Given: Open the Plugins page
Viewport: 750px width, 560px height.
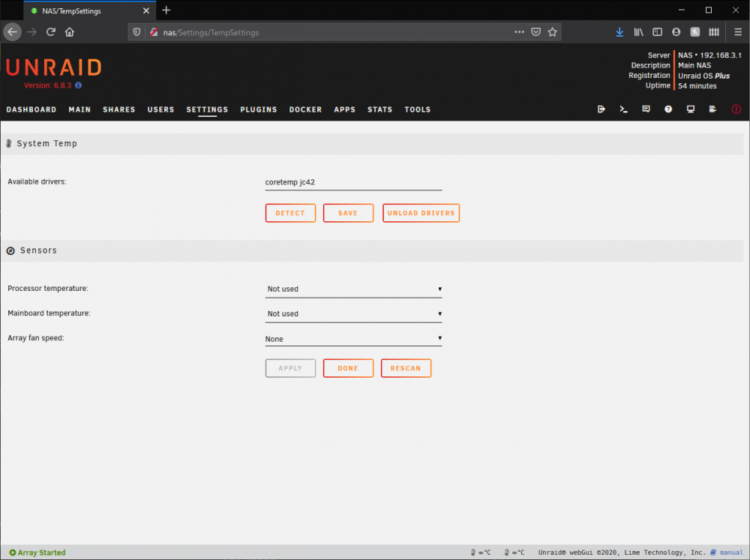Looking at the screenshot, I should (x=259, y=109).
